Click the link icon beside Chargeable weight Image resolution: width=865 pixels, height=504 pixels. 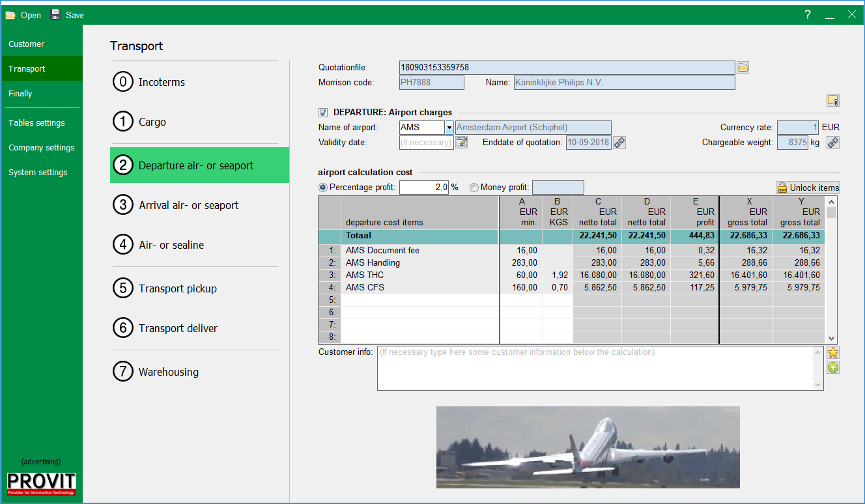coord(833,143)
